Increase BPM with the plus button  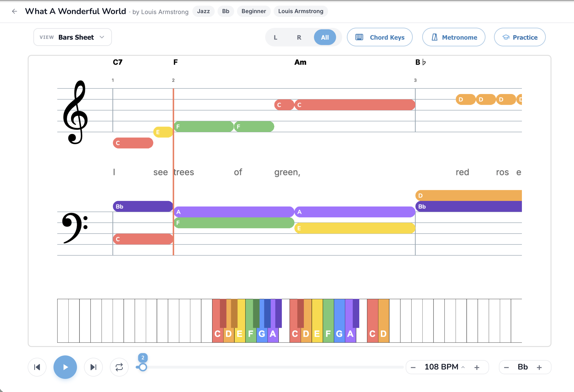pyautogui.click(x=477, y=367)
